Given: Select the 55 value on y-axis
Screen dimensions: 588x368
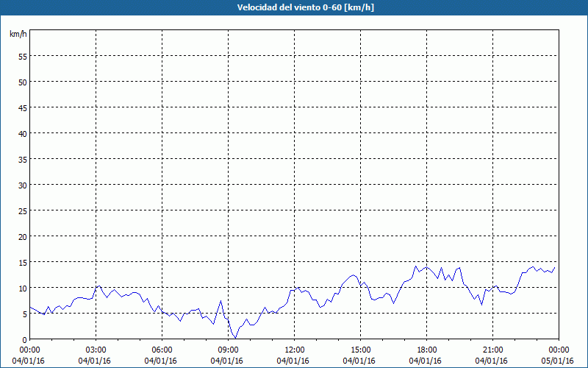Looking at the screenshot, I should tap(23, 56).
